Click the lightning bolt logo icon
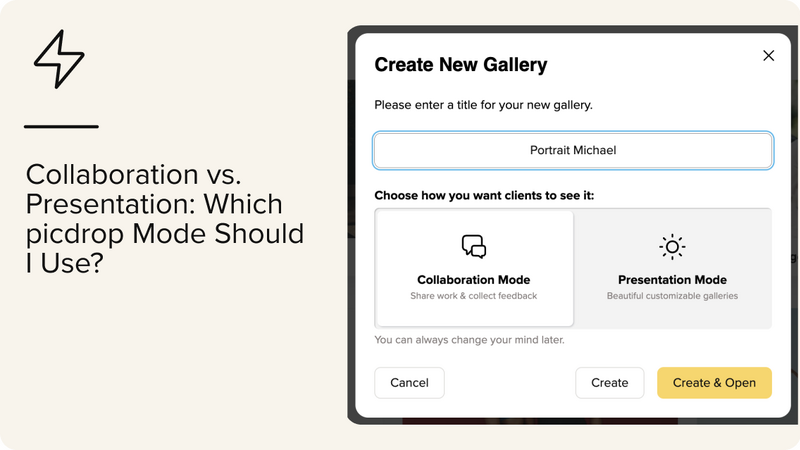This screenshot has height=450, width=800. click(x=59, y=59)
